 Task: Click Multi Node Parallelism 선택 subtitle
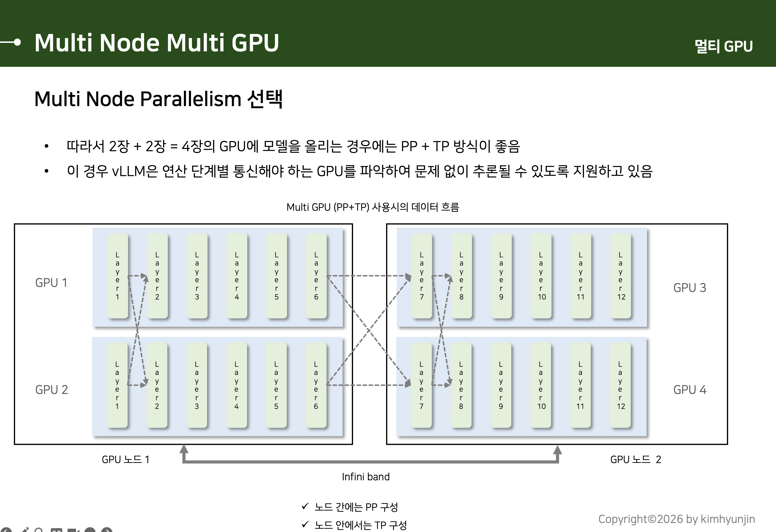(x=159, y=99)
